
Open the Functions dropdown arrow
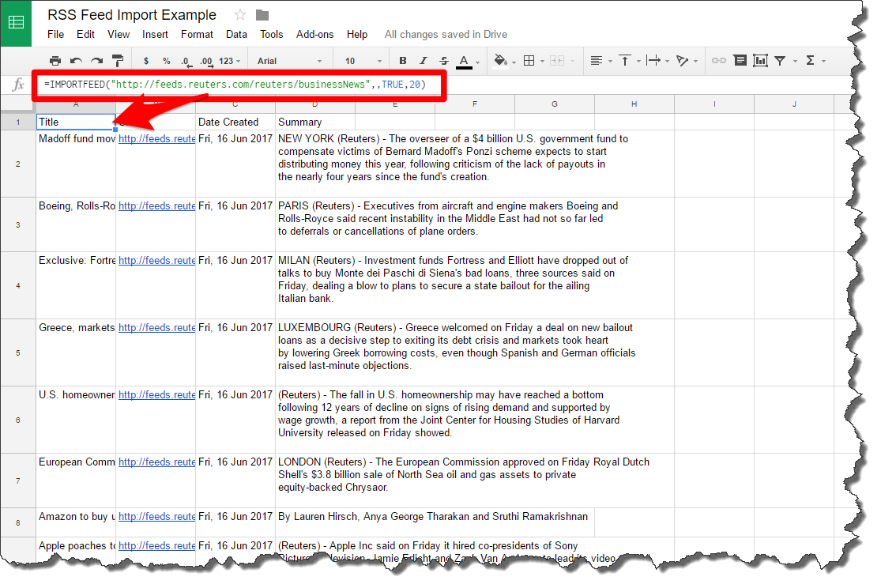(823, 62)
